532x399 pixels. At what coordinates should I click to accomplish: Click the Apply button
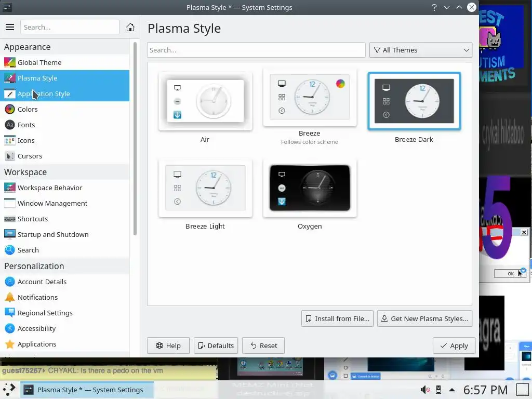pyautogui.click(x=454, y=345)
